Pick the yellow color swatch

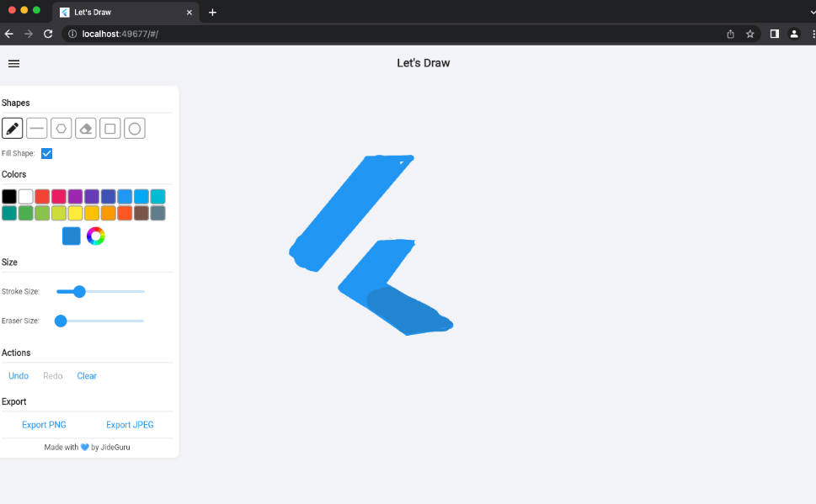coord(76,213)
